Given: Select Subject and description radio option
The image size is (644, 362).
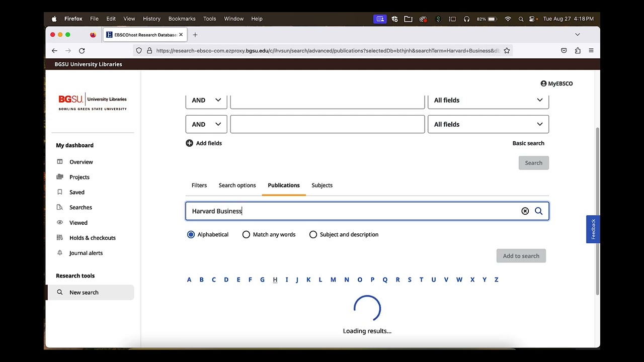Looking at the screenshot, I should click(x=313, y=234).
